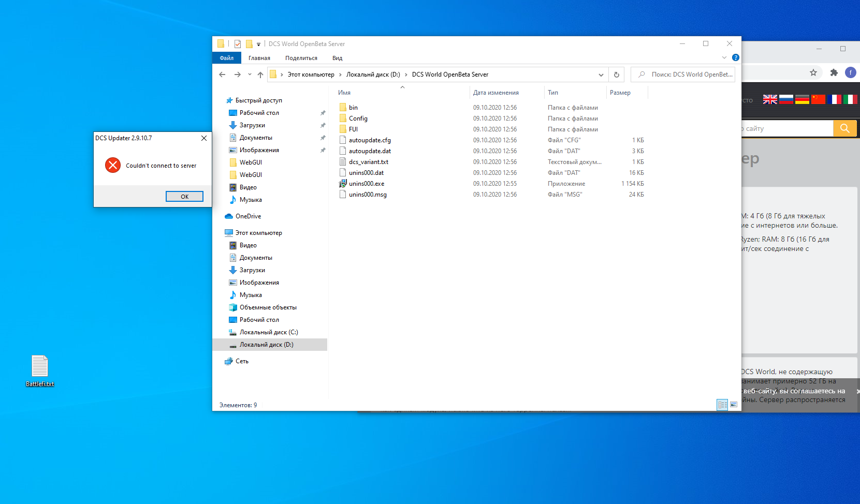
Task: Select the Battlefi.txt desktop file
Action: click(40, 371)
